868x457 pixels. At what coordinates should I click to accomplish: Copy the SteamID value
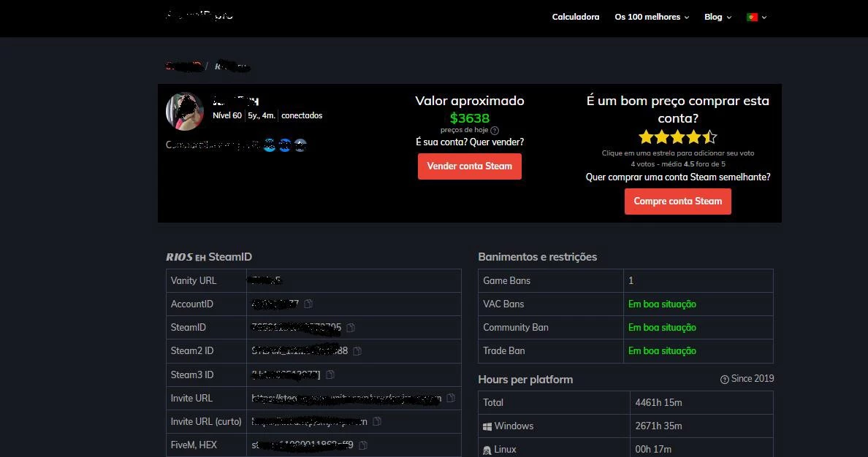click(x=351, y=328)
